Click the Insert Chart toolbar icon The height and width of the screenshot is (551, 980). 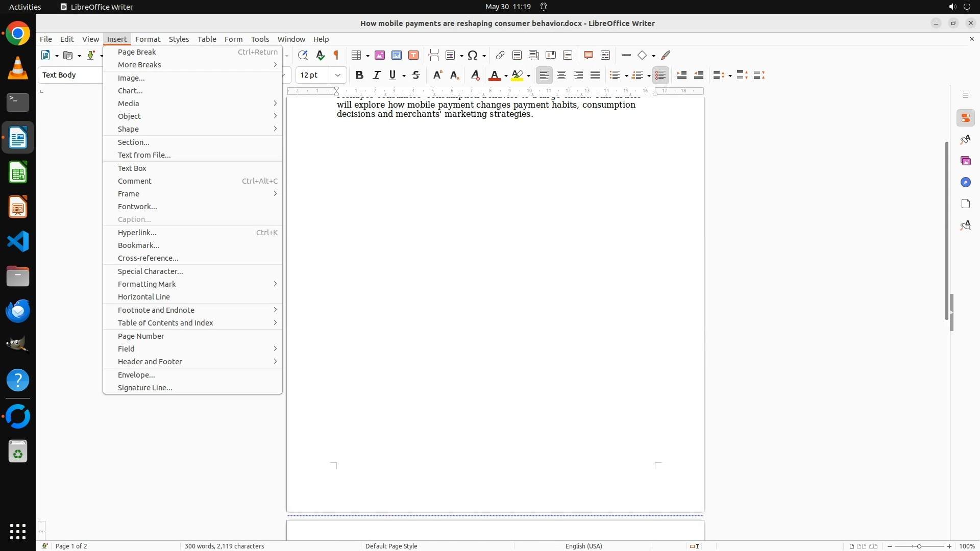click(397, 55)
